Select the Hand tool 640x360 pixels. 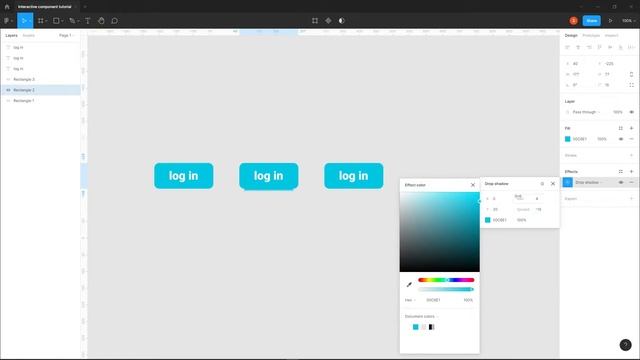point(101,20)
